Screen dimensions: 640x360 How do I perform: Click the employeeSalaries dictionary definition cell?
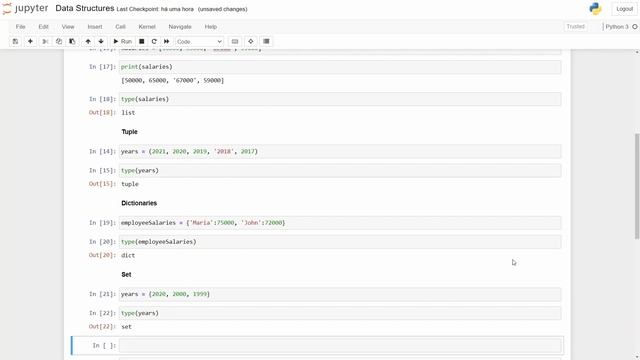pos(340,223)
